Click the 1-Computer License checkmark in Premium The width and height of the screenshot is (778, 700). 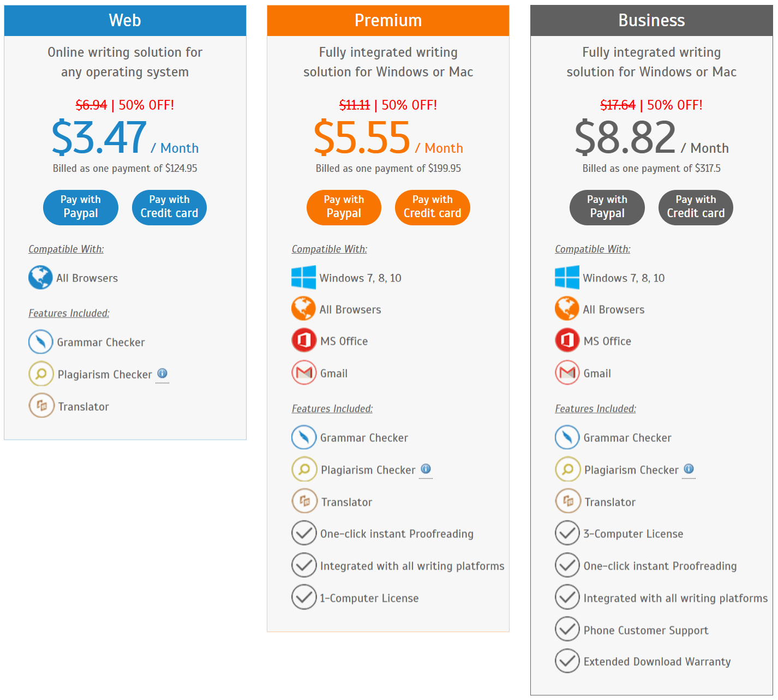(x=304, y=597)
